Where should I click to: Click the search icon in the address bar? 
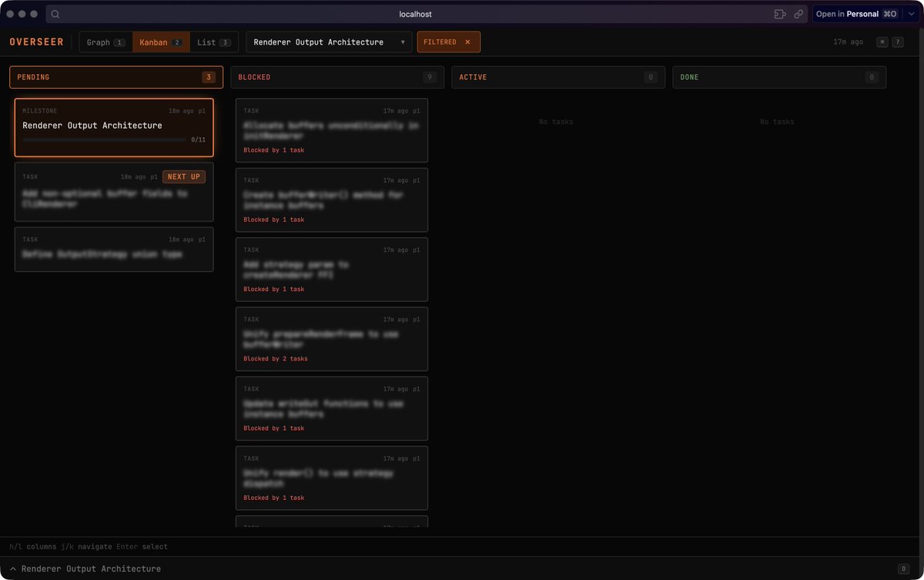[55, 14]
